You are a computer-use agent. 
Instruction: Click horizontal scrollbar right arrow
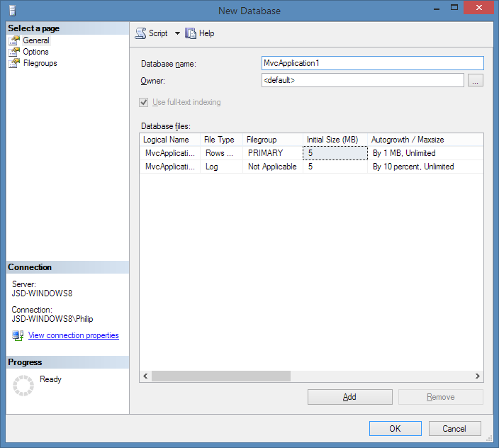click(x=478, y=376)
